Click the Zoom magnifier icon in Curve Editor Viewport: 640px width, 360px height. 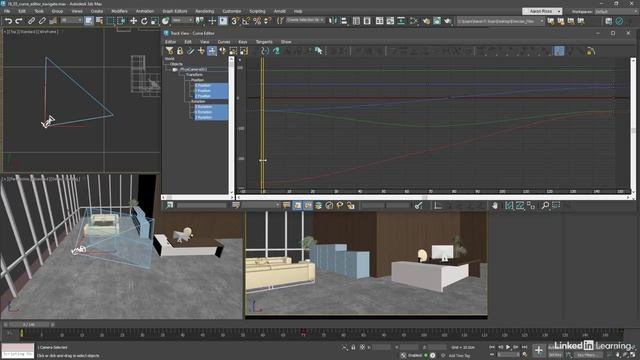(545, 206)
